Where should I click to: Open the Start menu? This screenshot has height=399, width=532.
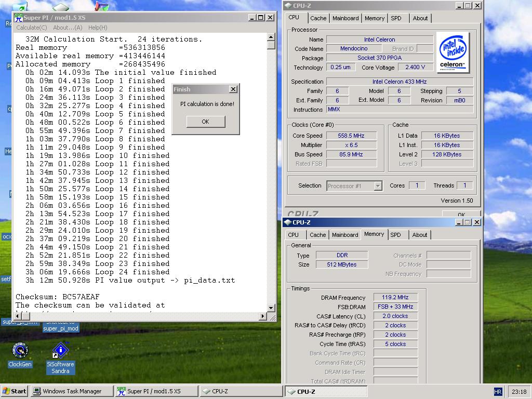coord(14,391)
